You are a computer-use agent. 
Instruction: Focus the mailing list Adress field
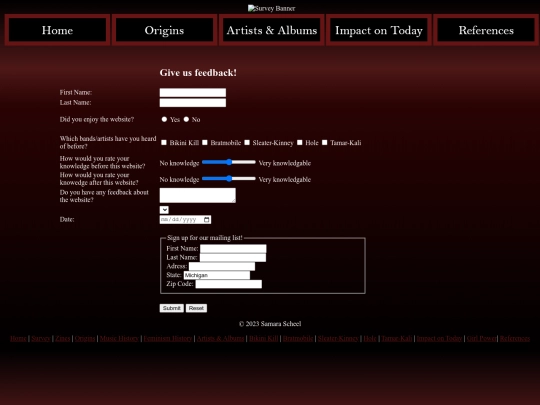[x=222, y=267]
